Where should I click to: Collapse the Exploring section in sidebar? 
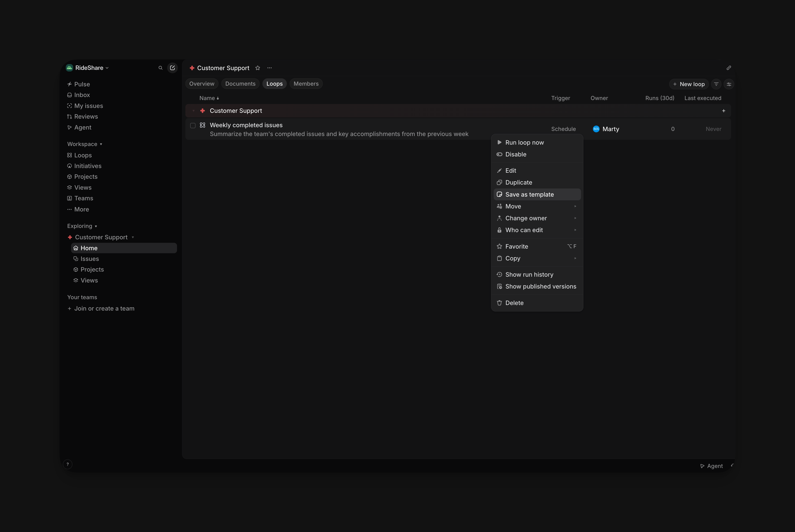[x=82, y=226]
